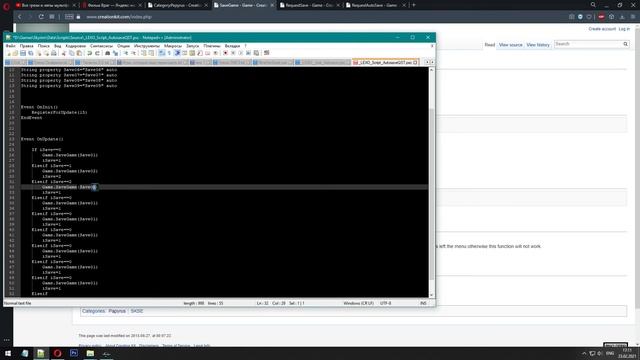The image size is (640, 360).
Task: Toggle synchronized vertical scrolling
Action: click(x=144, y=53)
